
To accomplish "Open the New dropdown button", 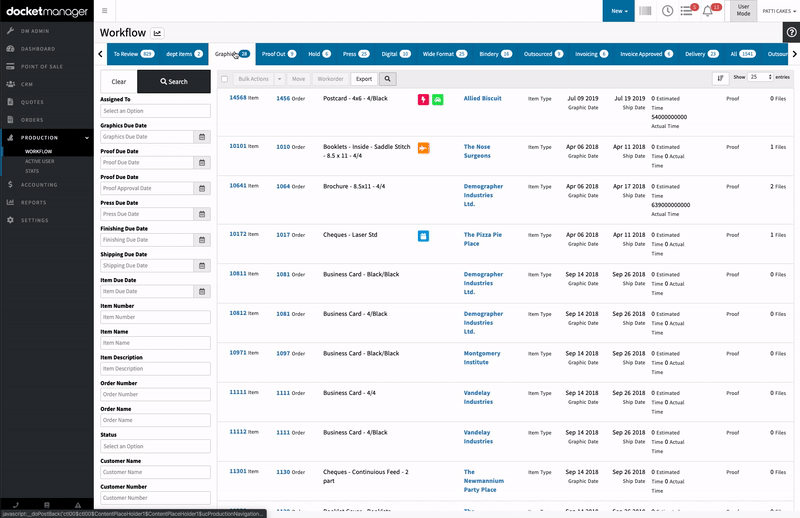I will point(619,11).
